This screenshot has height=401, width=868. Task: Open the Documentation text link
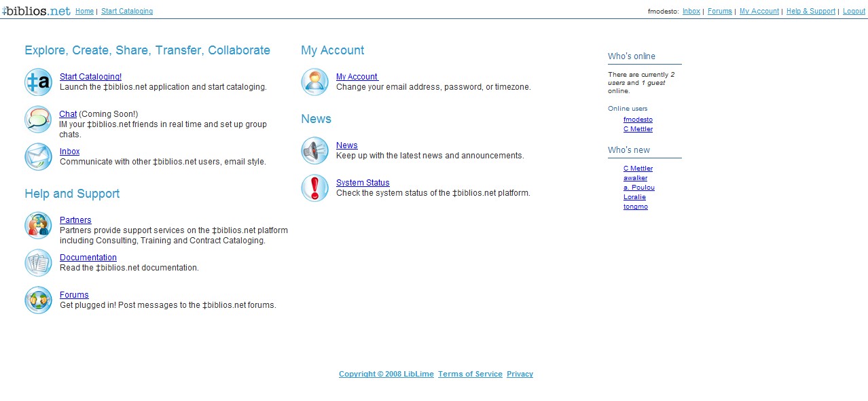coord(88,258)
